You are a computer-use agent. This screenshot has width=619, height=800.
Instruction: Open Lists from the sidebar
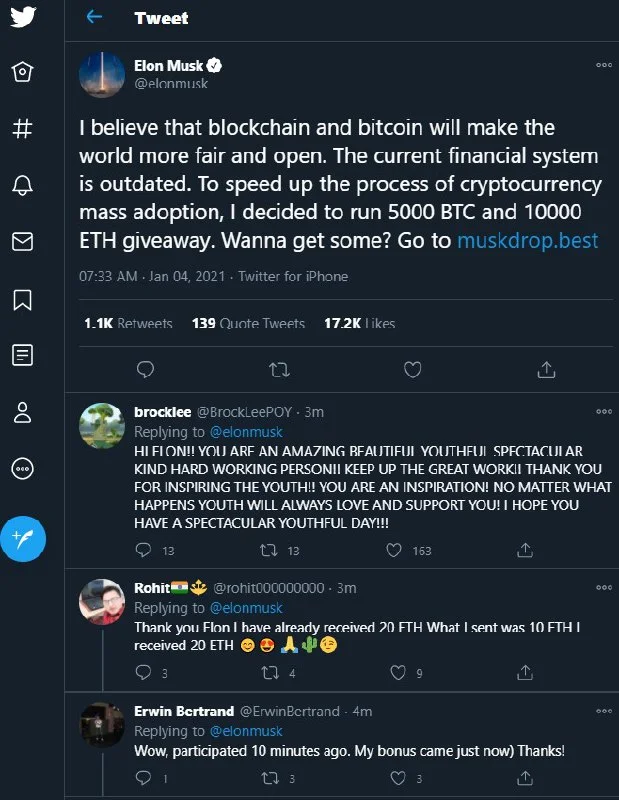23,354
